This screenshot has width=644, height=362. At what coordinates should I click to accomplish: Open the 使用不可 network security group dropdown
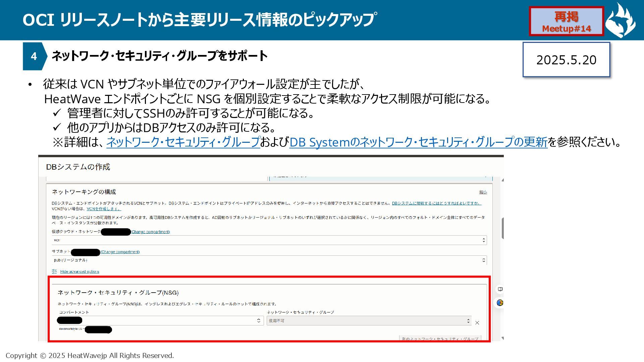click(369, 321)
